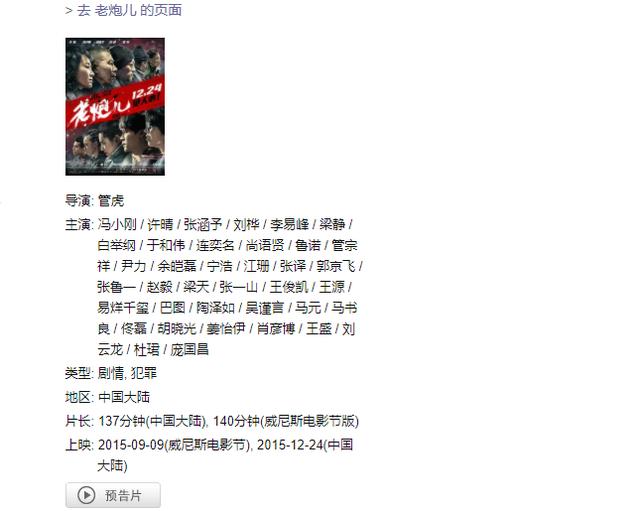Open director 管虎's link
Image resolution: width=640 pixels, height=511 pixels.
pos(111,200)
